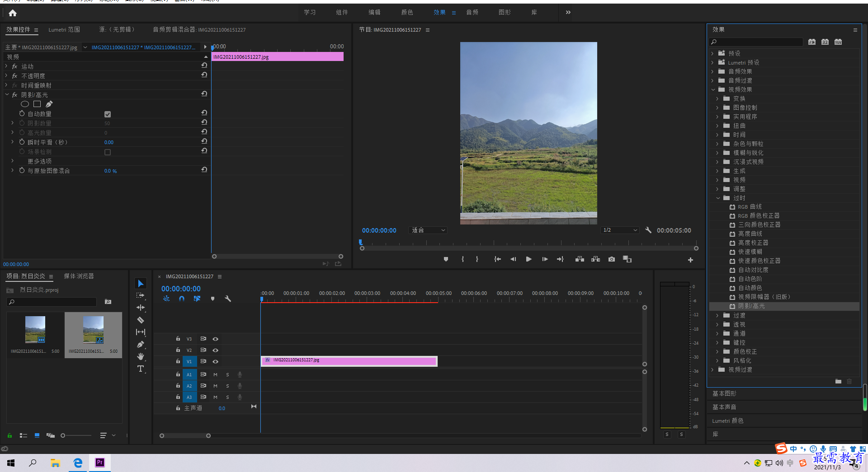Toggle 自动数量 checkbox

pos(108,114)
